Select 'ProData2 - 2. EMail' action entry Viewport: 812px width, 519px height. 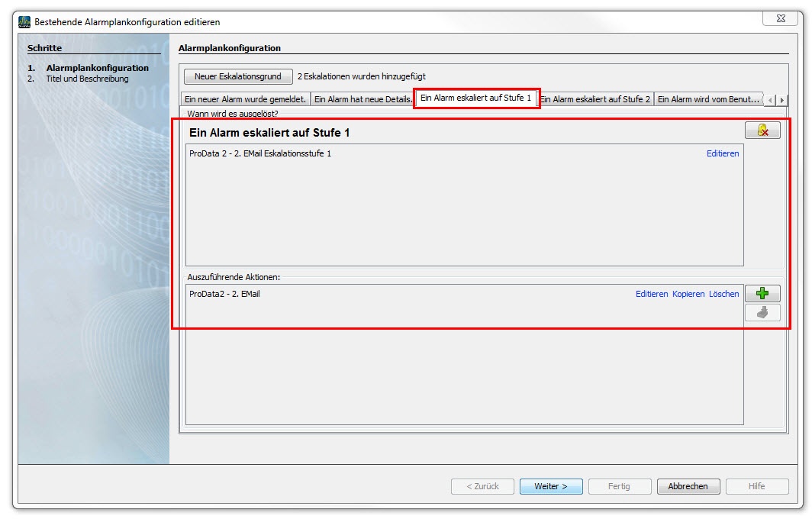click(224, 294)
